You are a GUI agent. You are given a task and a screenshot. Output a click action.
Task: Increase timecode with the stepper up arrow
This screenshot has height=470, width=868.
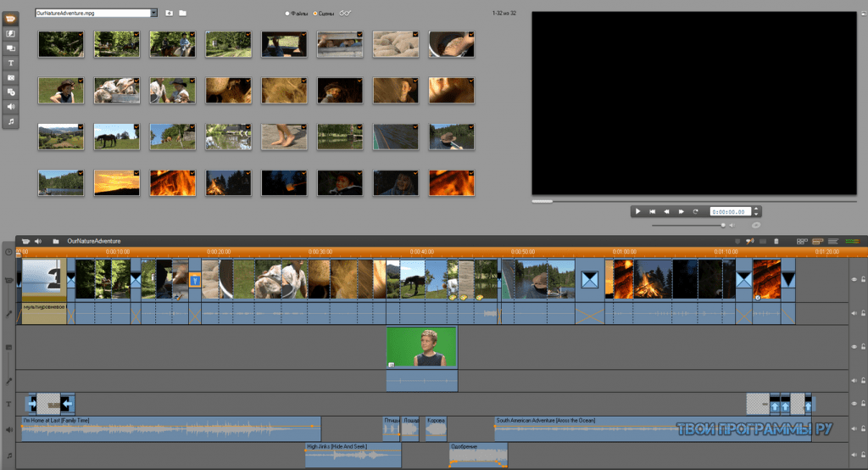coord(756,209)
